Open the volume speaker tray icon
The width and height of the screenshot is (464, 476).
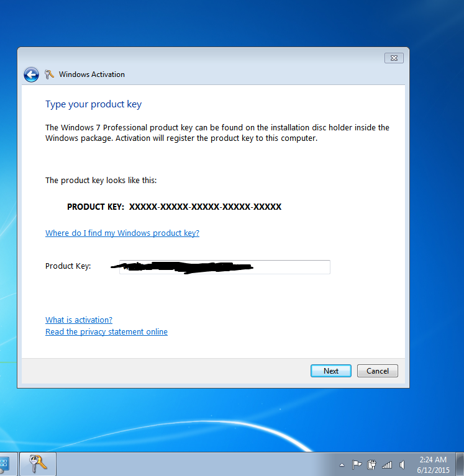pyautogui.click(x=402, y=464)
